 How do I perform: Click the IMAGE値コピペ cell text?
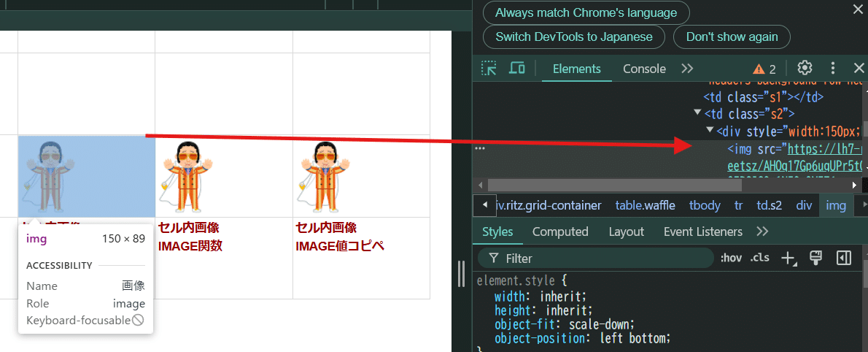[x=340, y=245]
